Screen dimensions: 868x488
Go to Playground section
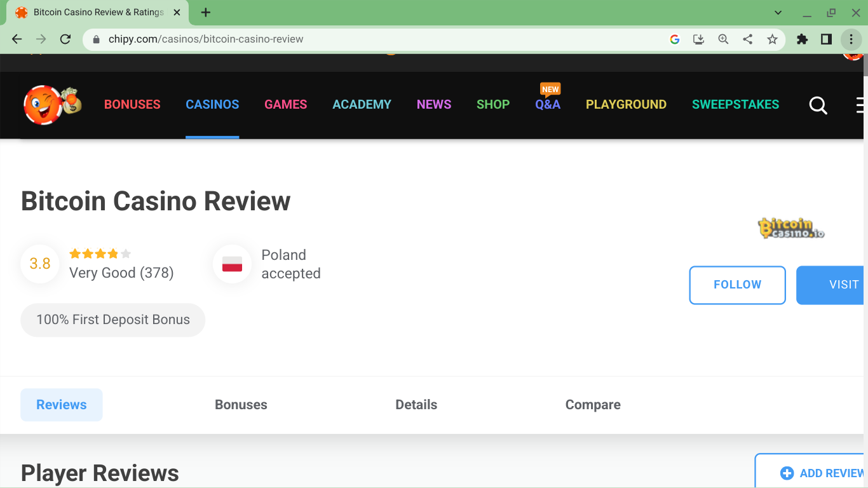(x=626, y=105)
